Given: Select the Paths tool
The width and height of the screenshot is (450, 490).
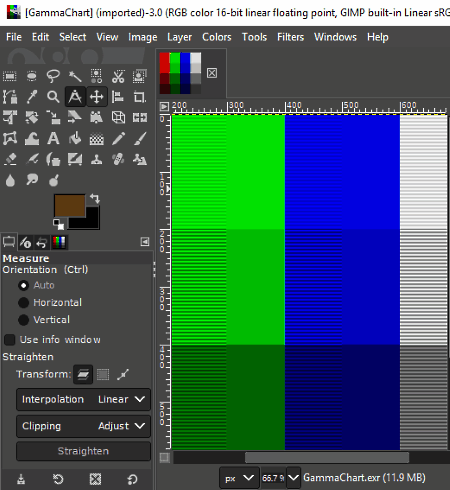Looking at the screenshot, I should point(10,97).
